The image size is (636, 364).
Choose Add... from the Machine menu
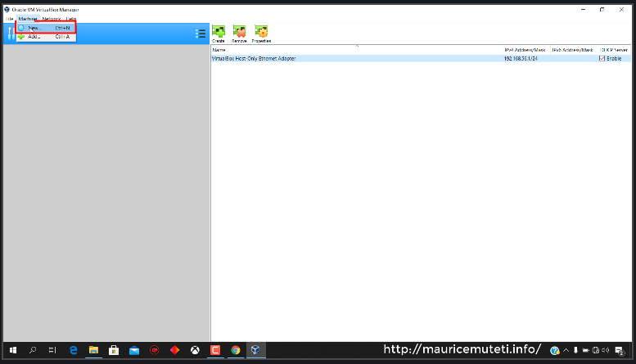tap(34, 37)
